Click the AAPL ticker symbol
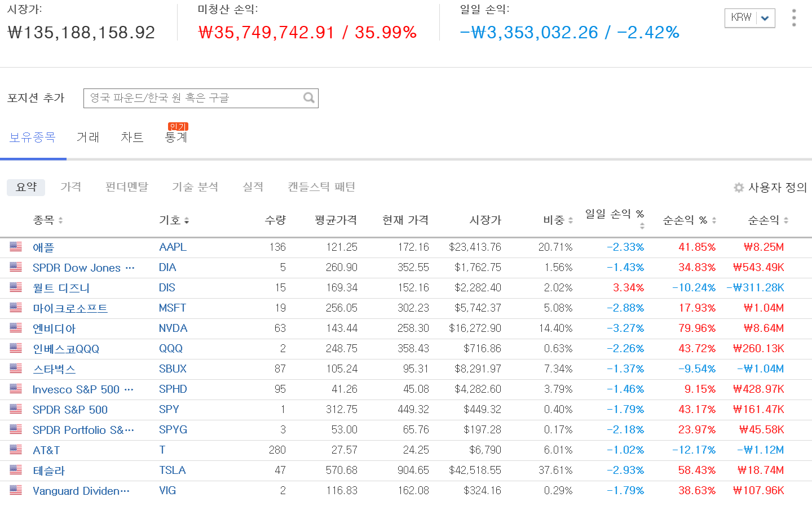Viewport: 812px width, 506px height. [173, 247]
